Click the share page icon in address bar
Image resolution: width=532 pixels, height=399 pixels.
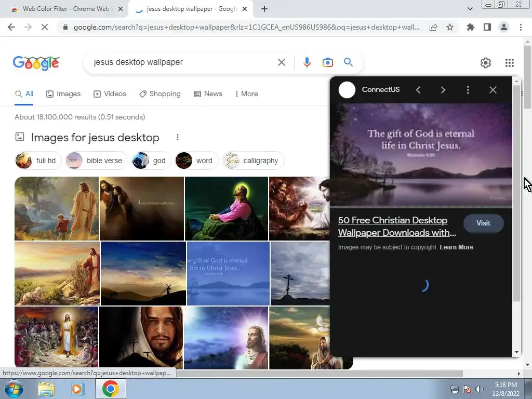(x=433, y=27)
